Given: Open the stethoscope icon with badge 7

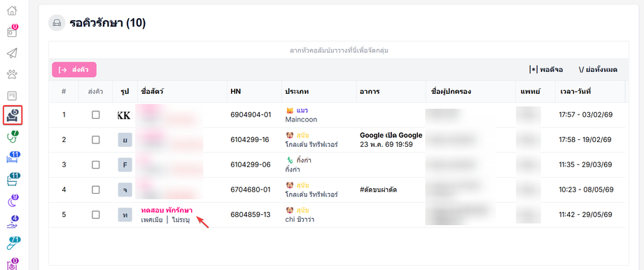Looking at the screenshot, I should [x=13, y=136].
